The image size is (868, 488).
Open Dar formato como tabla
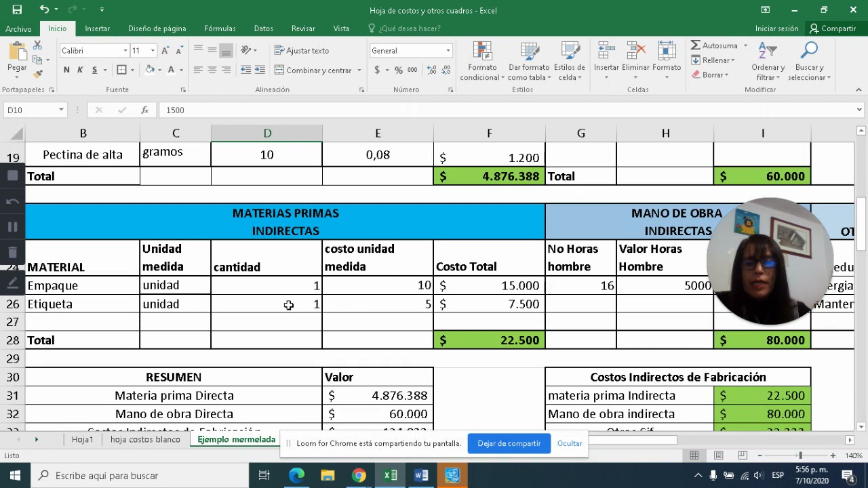coord(529,61)
